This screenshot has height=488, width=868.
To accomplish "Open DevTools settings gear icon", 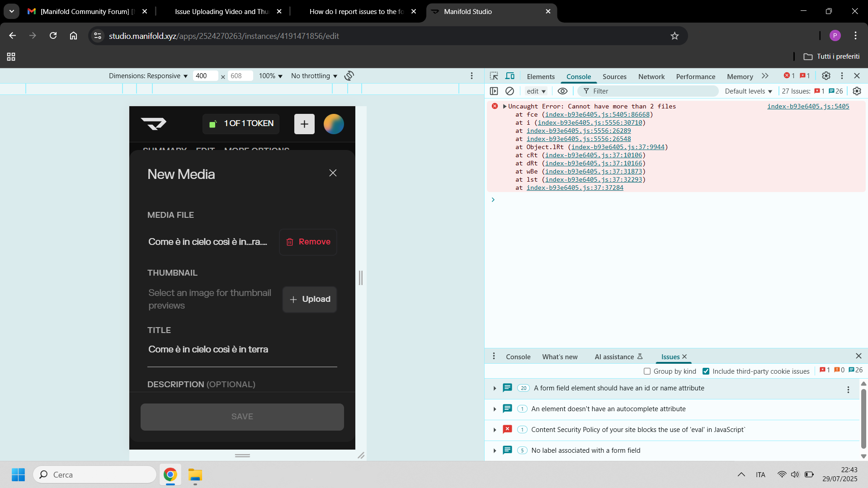I will pos(826,76).
